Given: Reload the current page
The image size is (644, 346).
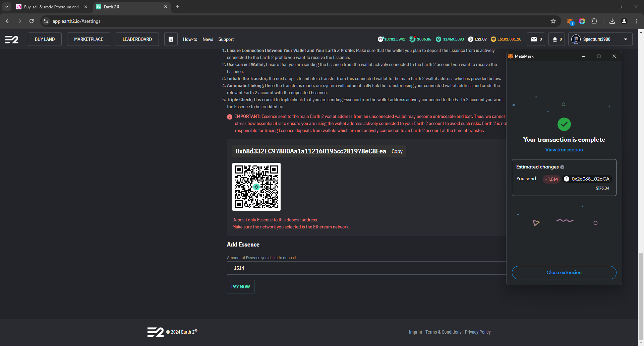Looking at the screenshot, I should click(32, 21).
